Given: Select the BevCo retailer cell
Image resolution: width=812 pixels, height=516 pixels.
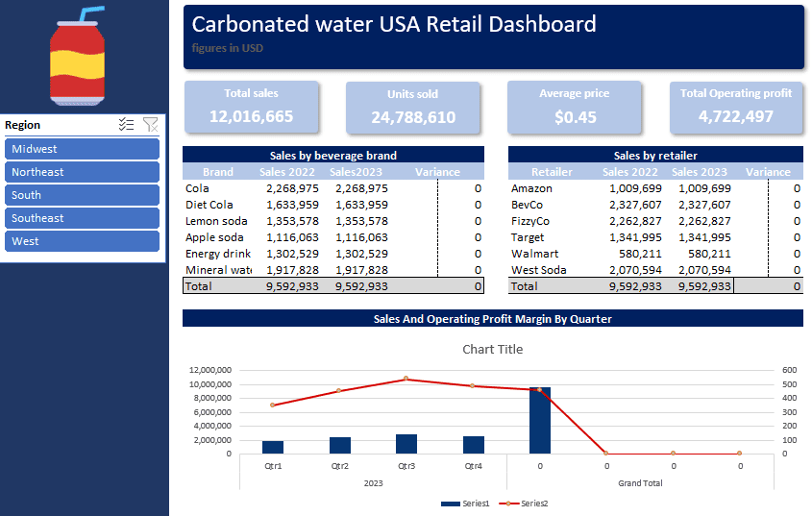Looking at the screenshot, I should [x=527, y=205].
